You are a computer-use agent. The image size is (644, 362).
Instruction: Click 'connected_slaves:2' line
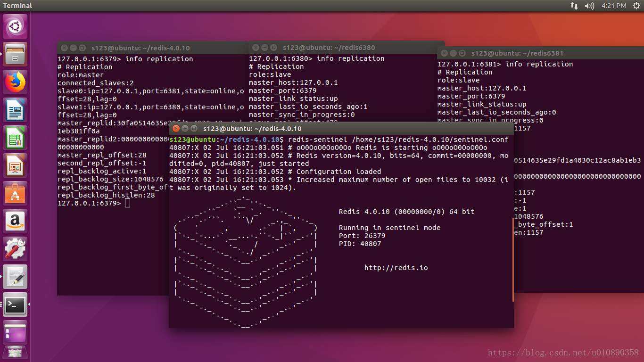(96, 83)
